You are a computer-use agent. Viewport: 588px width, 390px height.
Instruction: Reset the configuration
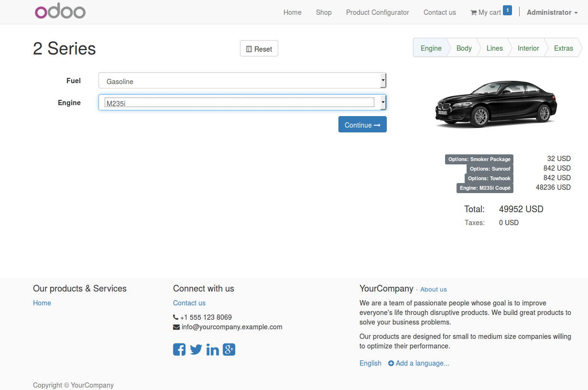click(259, 49)
